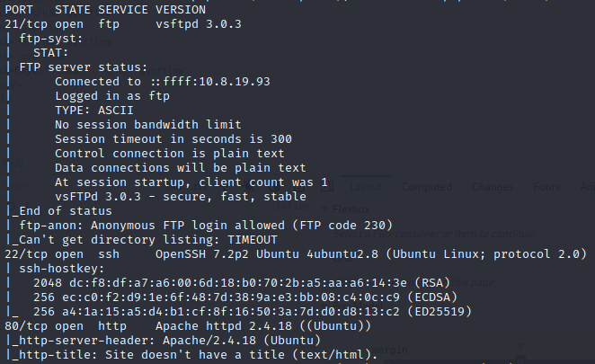Click the http-server-header Apache/2.4.18 line
The image size is (595, 364).
tap(162, 342)
